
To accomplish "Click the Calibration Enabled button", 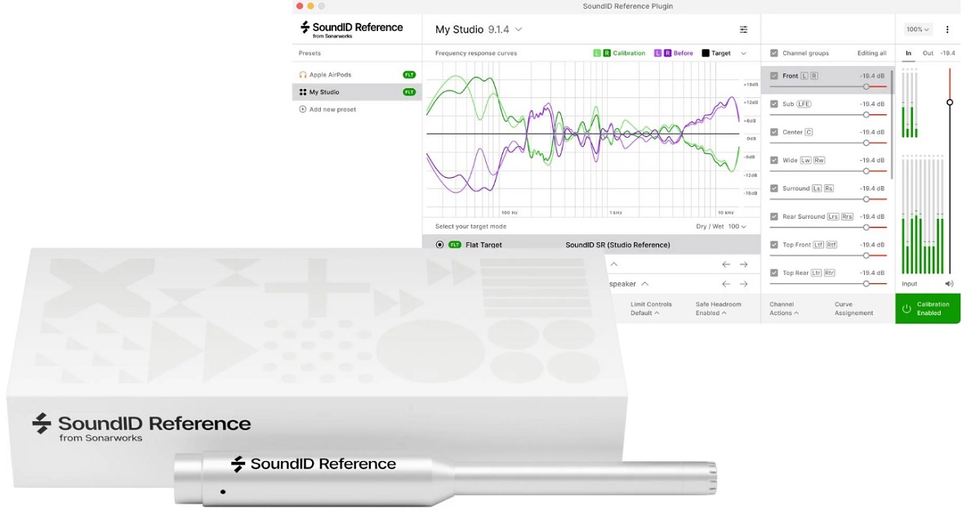I will (928, 308).
